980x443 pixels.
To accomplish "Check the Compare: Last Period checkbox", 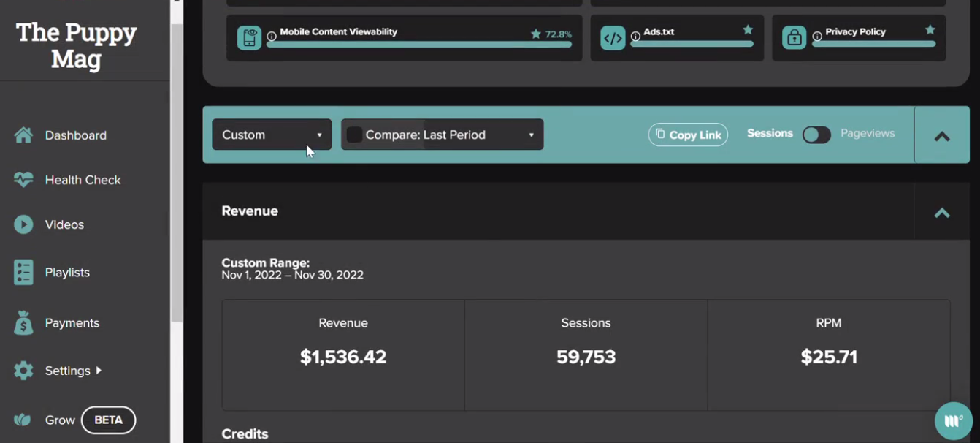I will (354, 135).
